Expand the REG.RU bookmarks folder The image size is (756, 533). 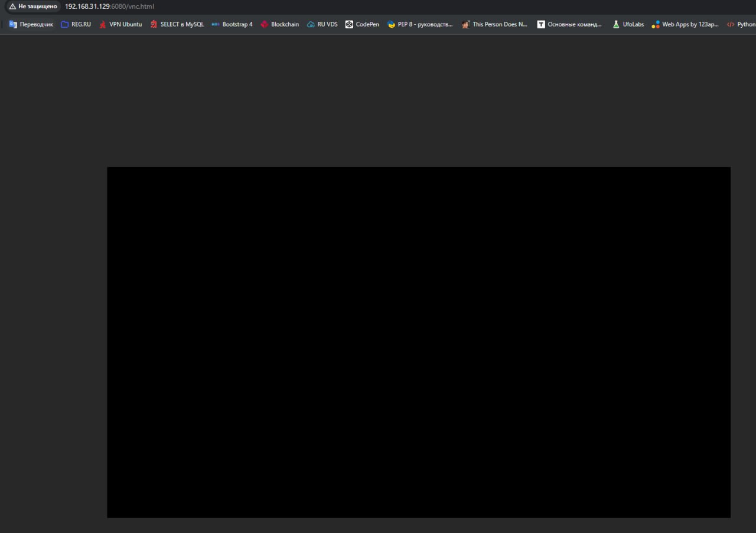[76, 24]
